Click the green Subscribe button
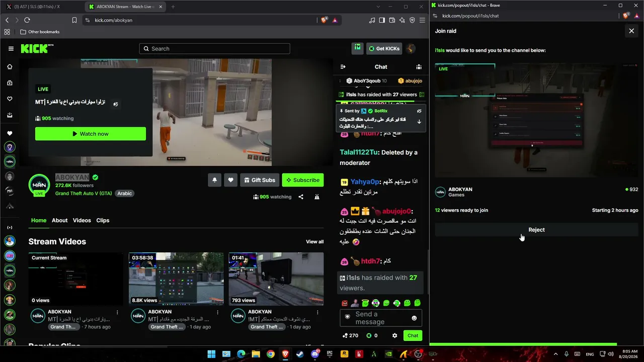 coord(303,180)
